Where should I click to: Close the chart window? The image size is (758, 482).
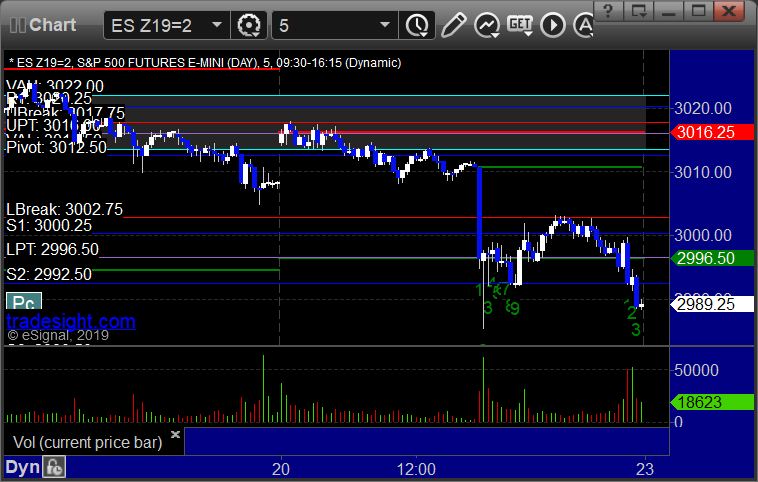click(729, 11)
